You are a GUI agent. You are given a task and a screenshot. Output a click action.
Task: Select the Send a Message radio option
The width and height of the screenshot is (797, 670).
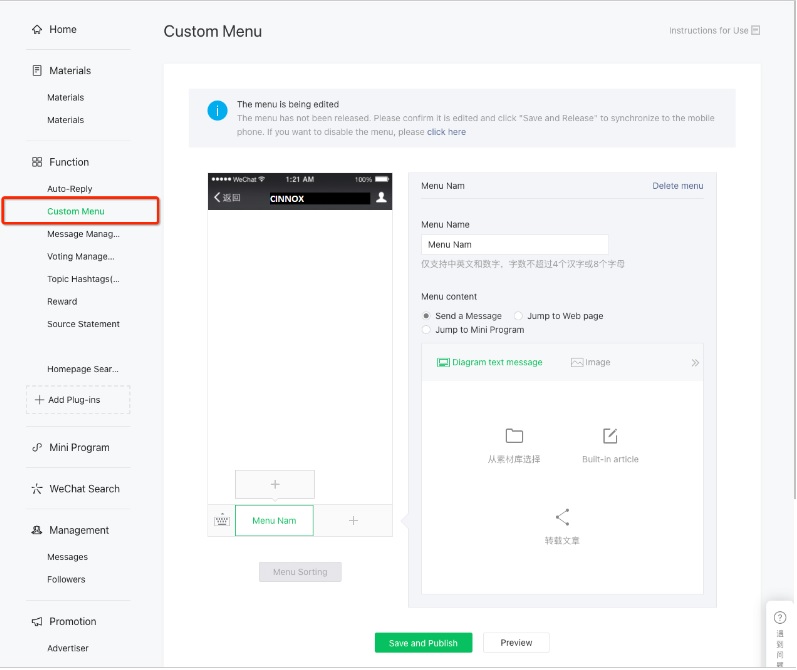point(427,316)
